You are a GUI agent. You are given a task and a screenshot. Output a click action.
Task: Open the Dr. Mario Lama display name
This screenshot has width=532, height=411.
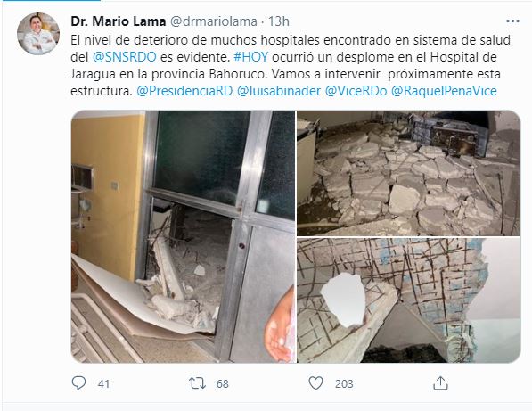coord(118,21)
